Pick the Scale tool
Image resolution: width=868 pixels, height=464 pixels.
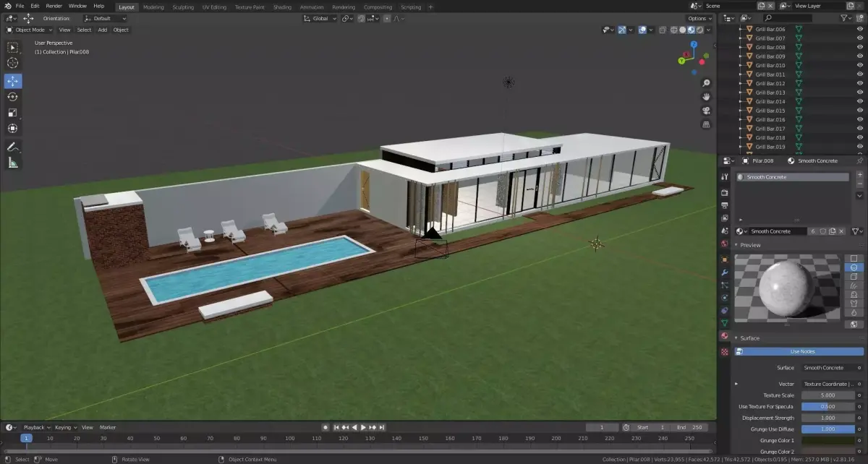(x=12, y=113)
